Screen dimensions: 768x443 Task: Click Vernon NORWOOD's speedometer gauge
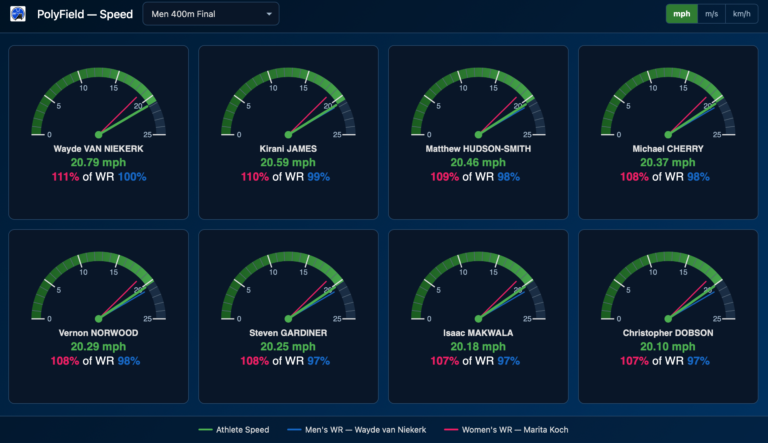coord(98,290)
